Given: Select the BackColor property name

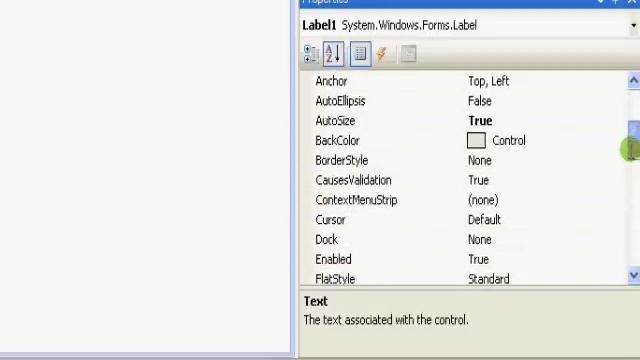Looking at the screenshot, I should (x=337, y=141).
